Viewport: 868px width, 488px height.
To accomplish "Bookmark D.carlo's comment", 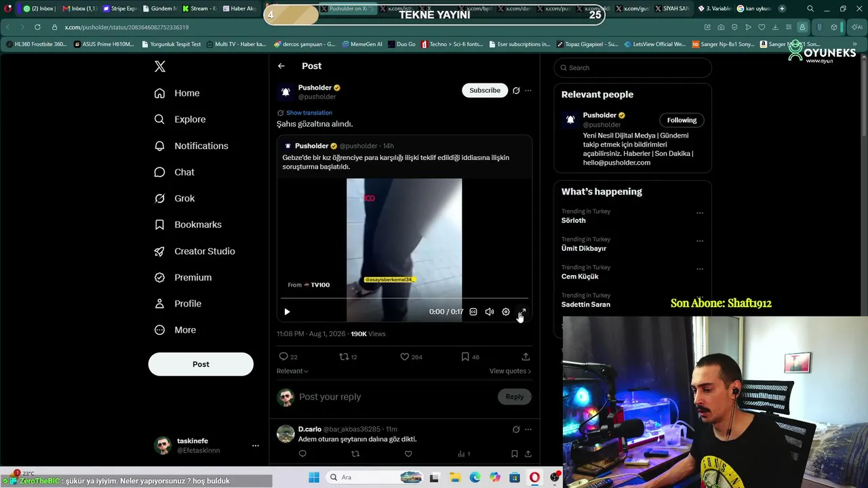I will [514, 454].
